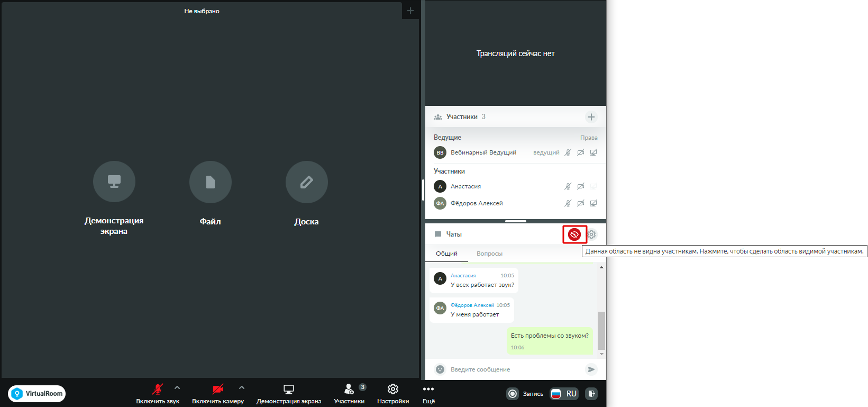Toggle microphone right for Вебинарный Ведущий
Viewport: 868px width, 407px height.
coord(568,152)
